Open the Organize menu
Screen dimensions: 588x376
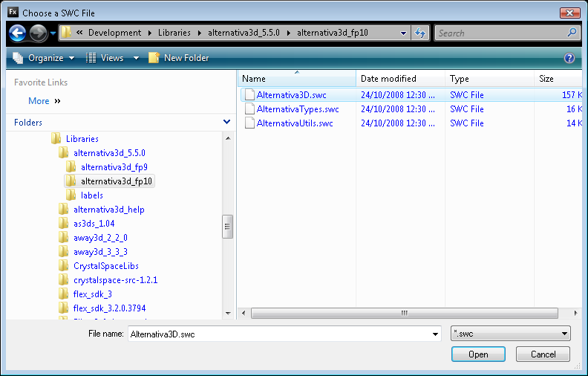click(x=45, y=58)
